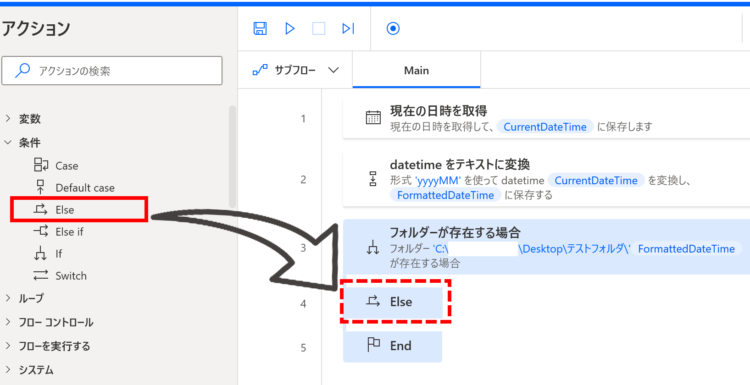This screenshot has height=385, width=750.
Task: Select the フォルダーが存在する場合 step
Action: click(x=546, y=247)
